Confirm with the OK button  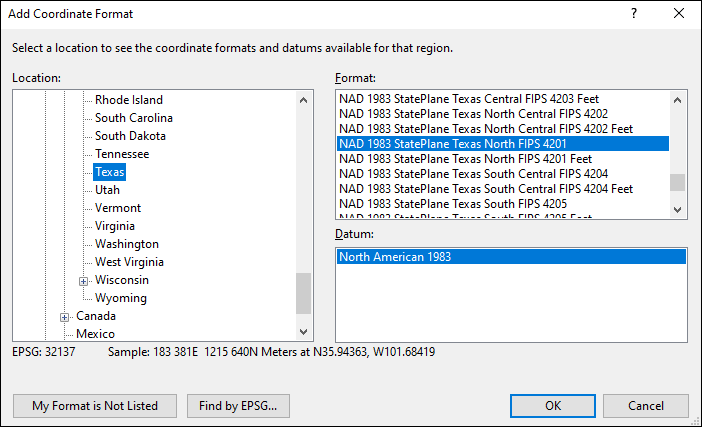point(553,406)
